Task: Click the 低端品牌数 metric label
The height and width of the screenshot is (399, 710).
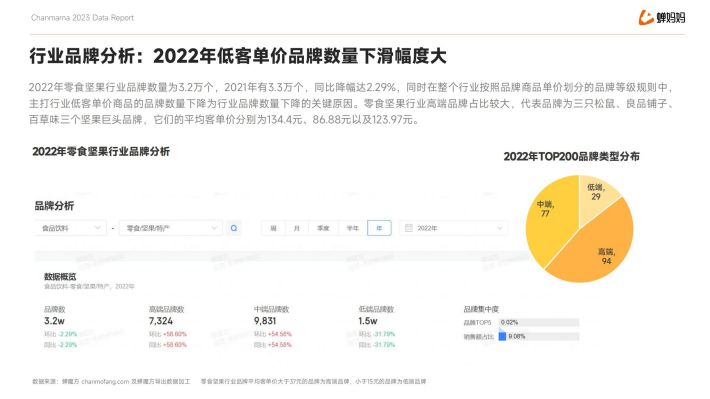Action: 376,309
